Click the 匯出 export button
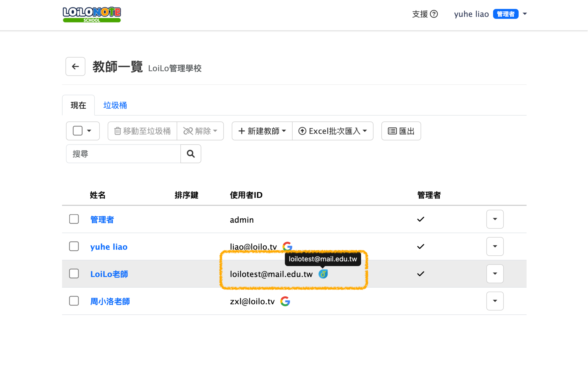Viewport: 588px width, 385px height. point(401,131)
